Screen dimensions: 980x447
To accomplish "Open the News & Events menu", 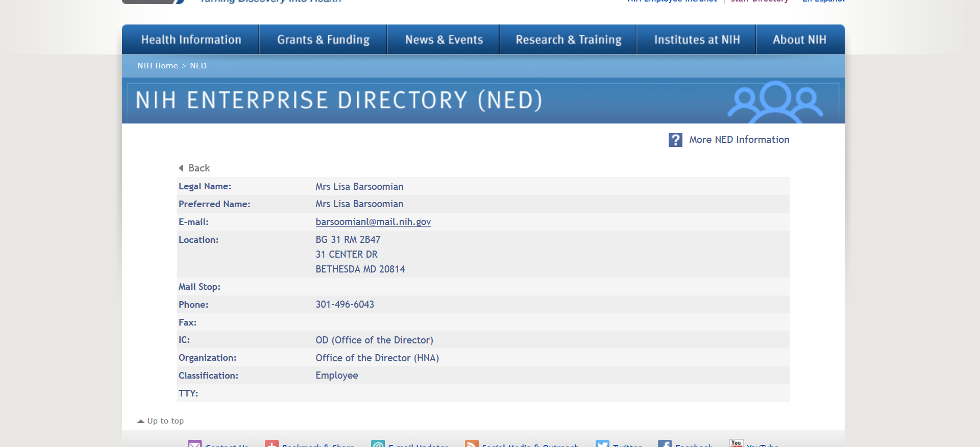I will pos(444,40).
